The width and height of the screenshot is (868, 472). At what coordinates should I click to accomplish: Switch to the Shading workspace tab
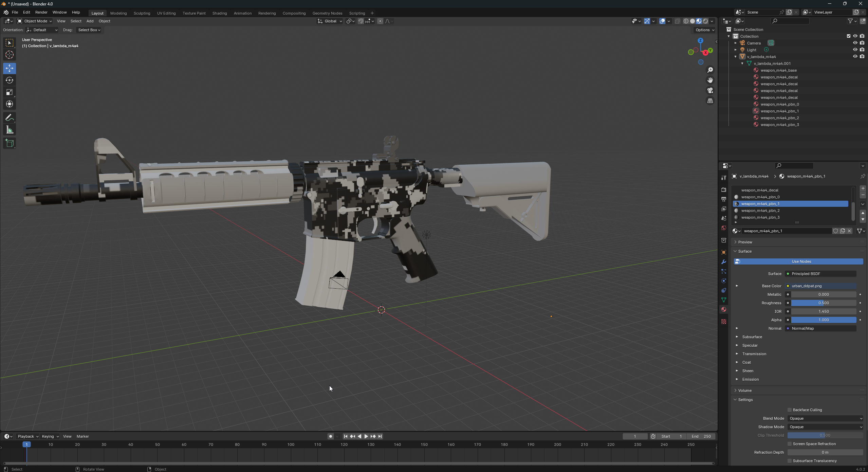pos(219,13)
